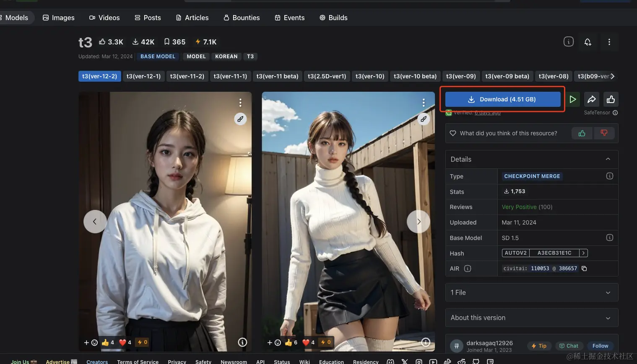Switch to the Images tab
Image resolution: width=637 pixels, height=364 pixels.
58,18
